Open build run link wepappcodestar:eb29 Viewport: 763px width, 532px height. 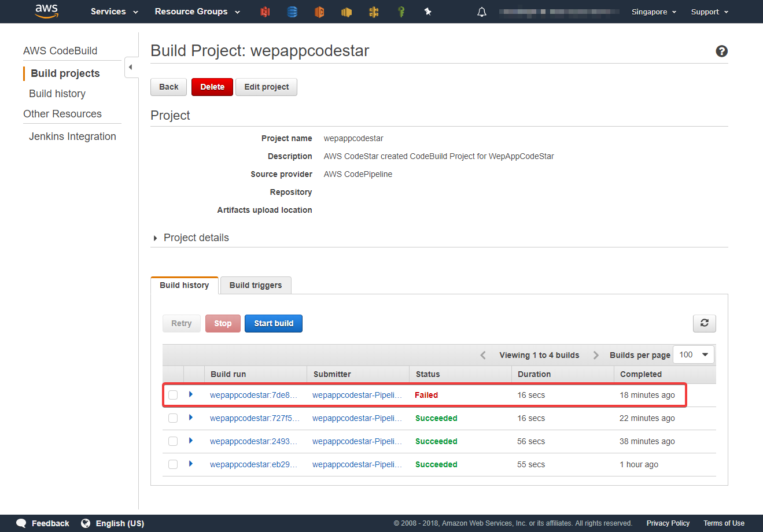pos(253,464)
